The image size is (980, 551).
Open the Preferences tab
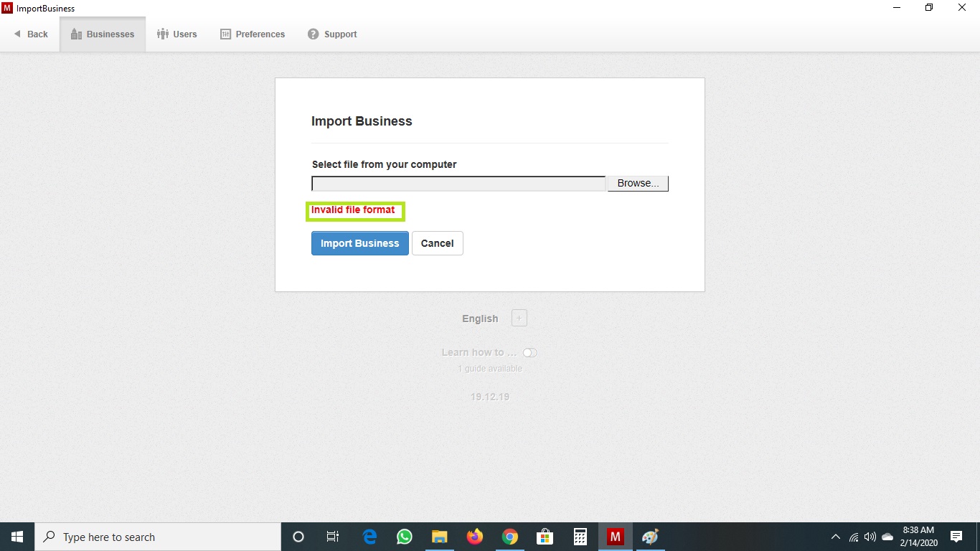click(253, 34)
